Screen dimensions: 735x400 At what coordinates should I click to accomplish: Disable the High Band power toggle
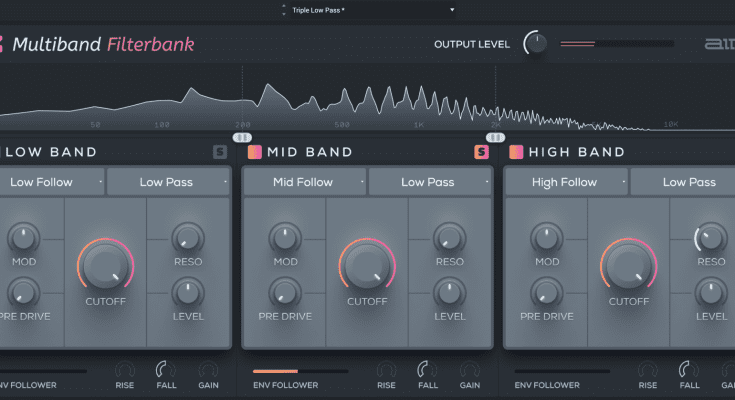point(516,152)
